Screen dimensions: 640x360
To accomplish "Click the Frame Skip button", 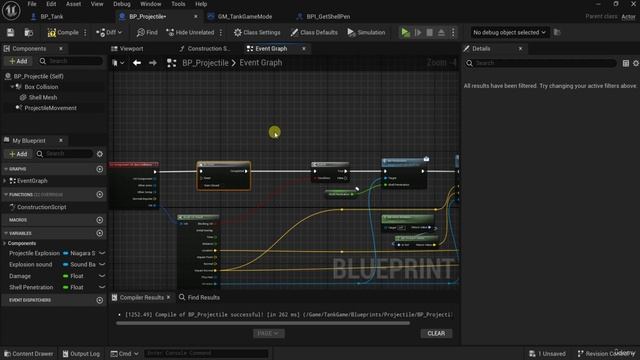I will tap(418, 32).
